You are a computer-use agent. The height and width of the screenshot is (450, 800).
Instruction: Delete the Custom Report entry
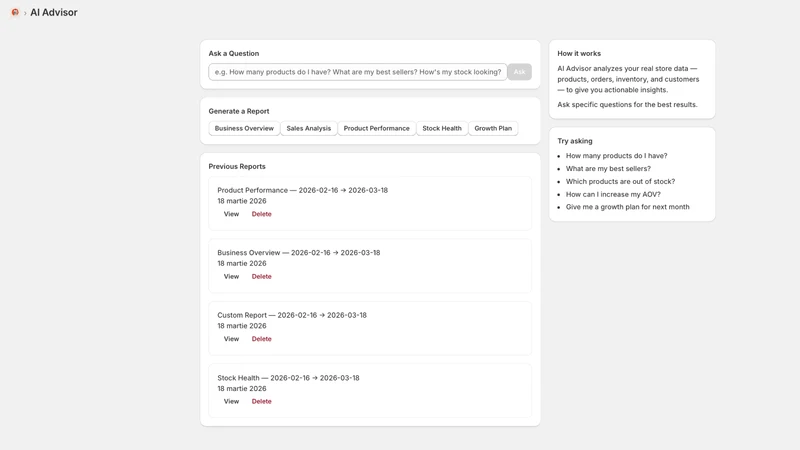261,339
